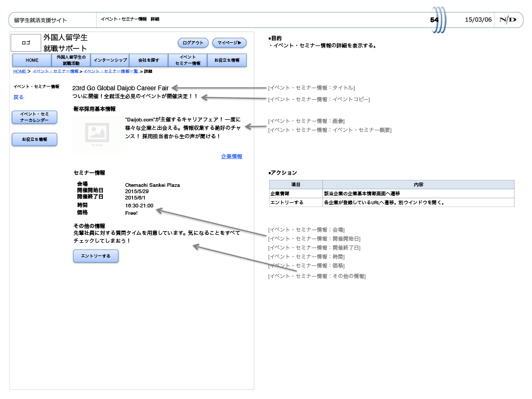Select the HOME navigation tab
Viewport: 532px width, 399px height.
[32, 60]
